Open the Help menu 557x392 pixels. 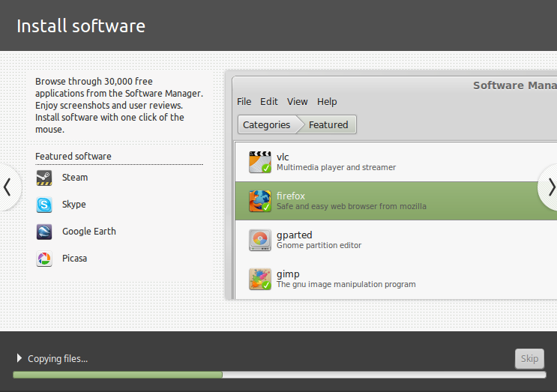tap(327, 102)
